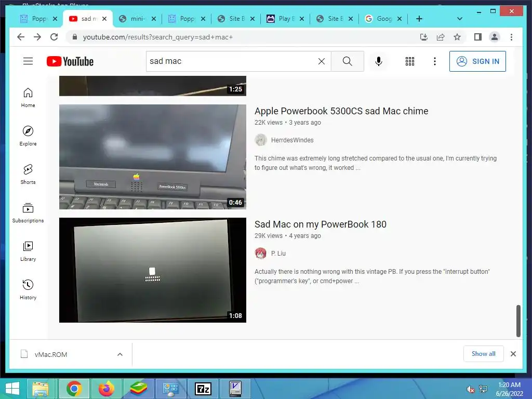Open YouTube apps grid
Viewport: 532px width, 399px height.
point(409,61)
